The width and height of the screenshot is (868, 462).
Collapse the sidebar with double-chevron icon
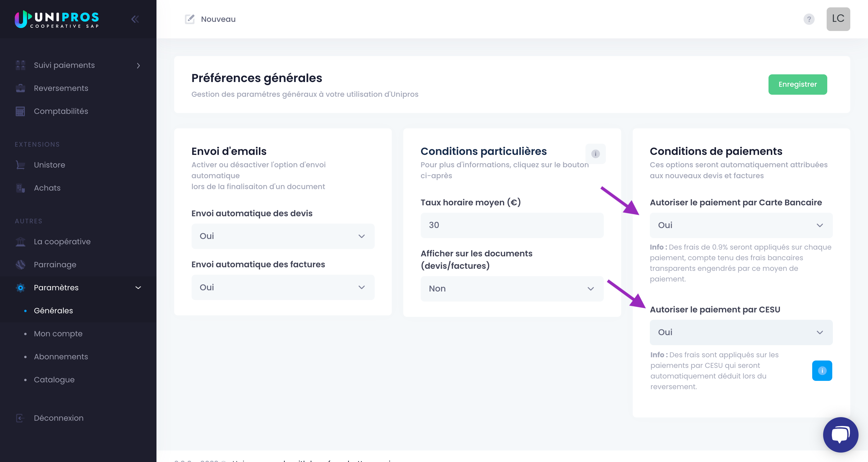[135, 19]
